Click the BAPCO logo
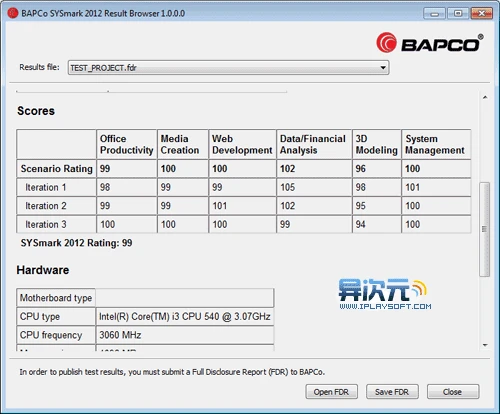Screen dimensions: 500x414 tap(430, 43)
